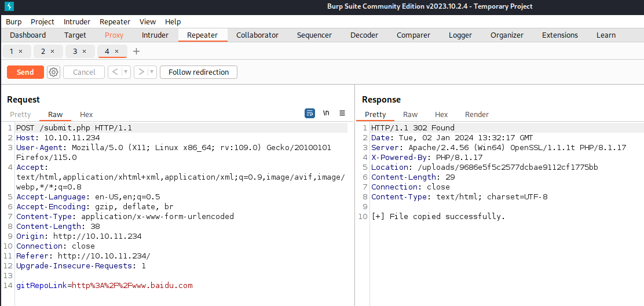
Task: Switch Request view to Hex
Action: coord(86,115)
